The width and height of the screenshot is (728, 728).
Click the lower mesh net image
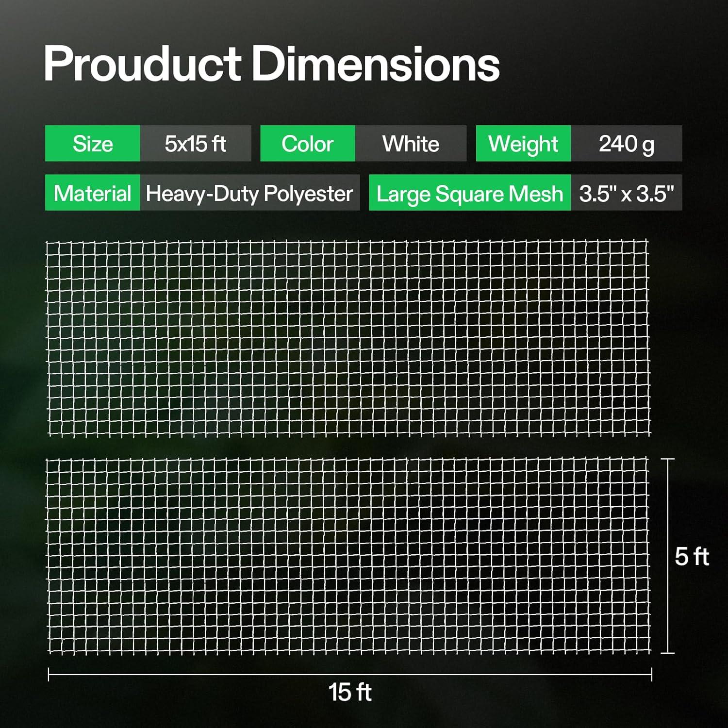click(x=348, y=556)
